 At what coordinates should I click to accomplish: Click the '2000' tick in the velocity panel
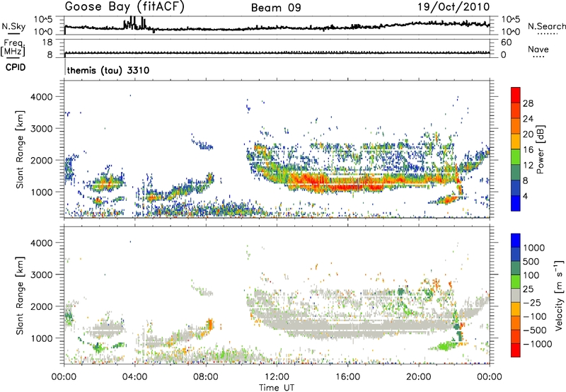41,306
